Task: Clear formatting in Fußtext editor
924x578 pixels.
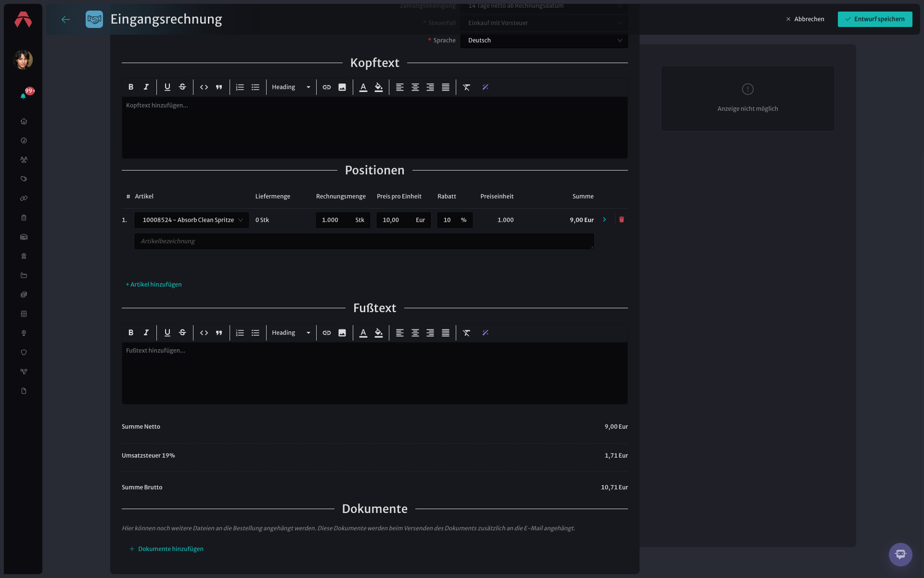Action: [467, 333]
